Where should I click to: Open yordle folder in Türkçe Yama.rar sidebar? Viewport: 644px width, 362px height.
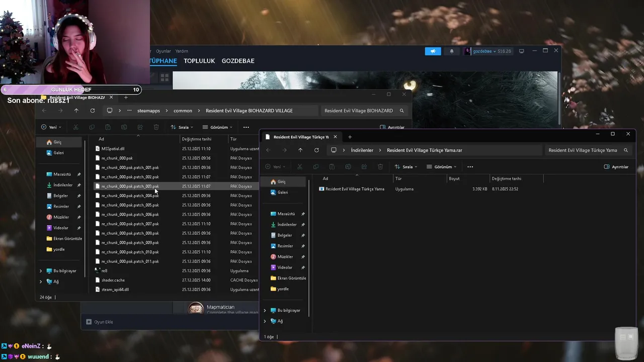[x=283, y=289]
